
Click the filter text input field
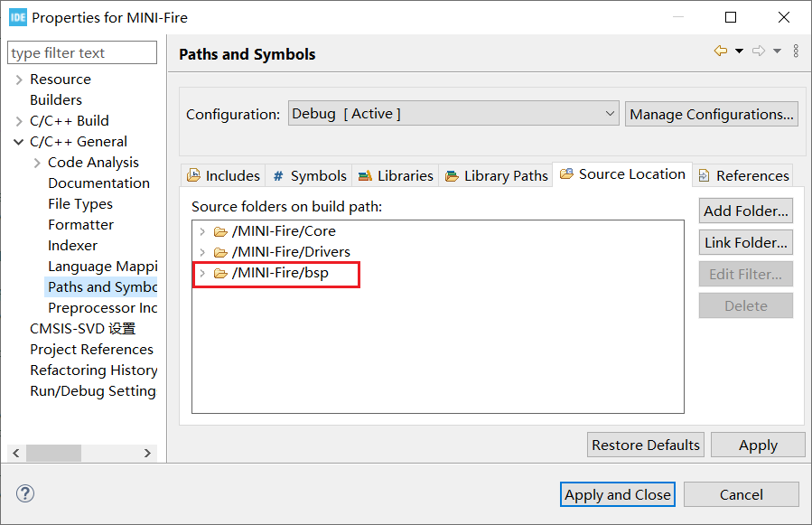pyautogui.click(x=82, y=53)
